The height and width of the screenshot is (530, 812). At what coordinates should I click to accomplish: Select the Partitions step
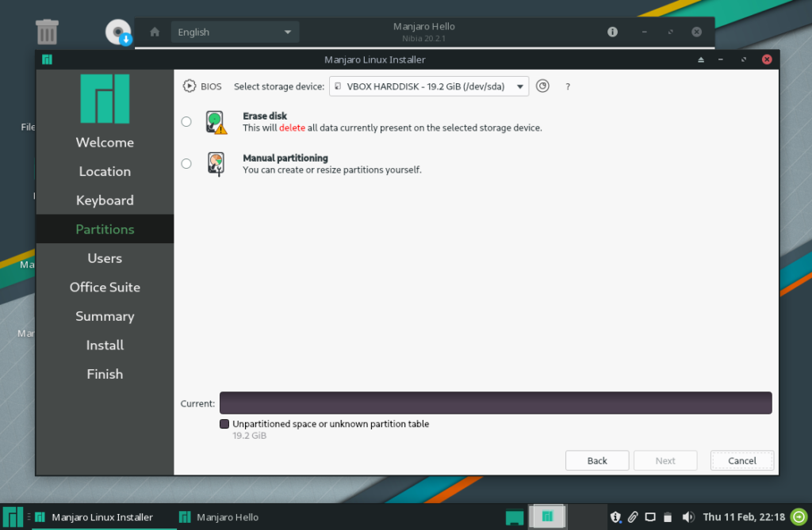click(105, 229)
